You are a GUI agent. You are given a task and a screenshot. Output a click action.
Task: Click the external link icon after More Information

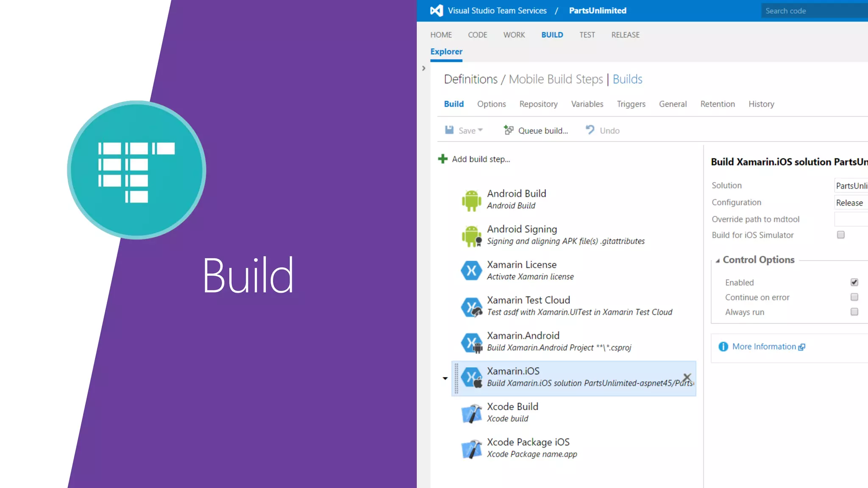tap(801, 347)
